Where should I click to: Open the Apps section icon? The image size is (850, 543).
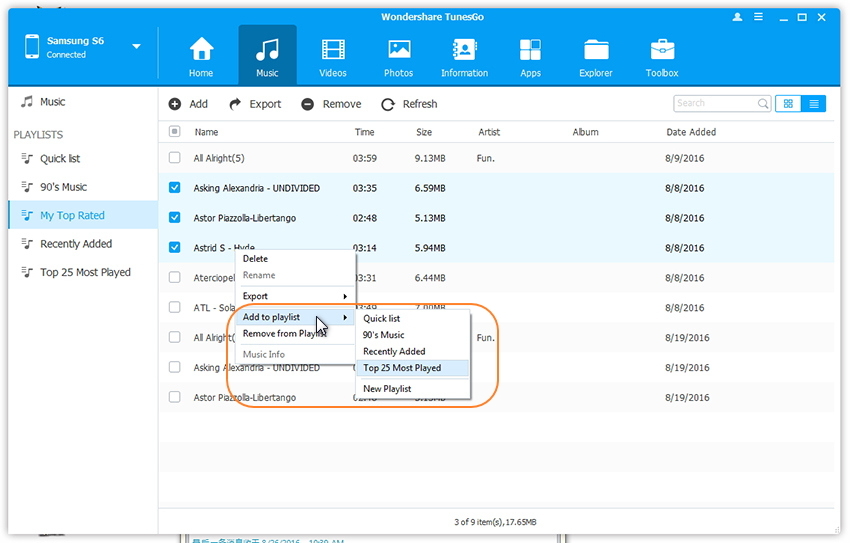pyautogui.click(x=530, y=50)
